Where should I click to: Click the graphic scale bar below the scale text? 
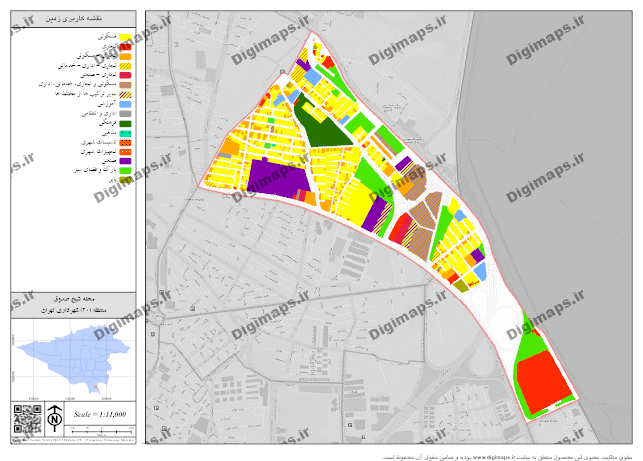pyautogui.click(x=102, y=431)
